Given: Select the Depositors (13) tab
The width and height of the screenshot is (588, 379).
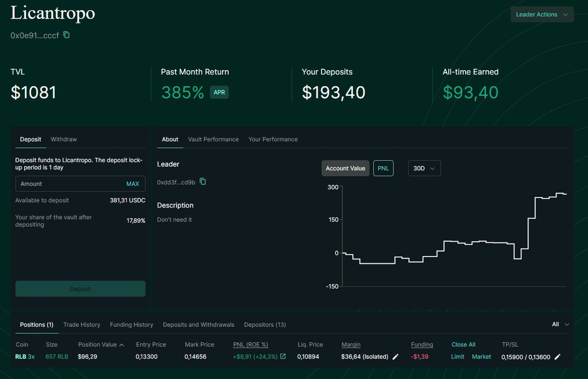Looking at the screenshot, I should pos(265,325).
